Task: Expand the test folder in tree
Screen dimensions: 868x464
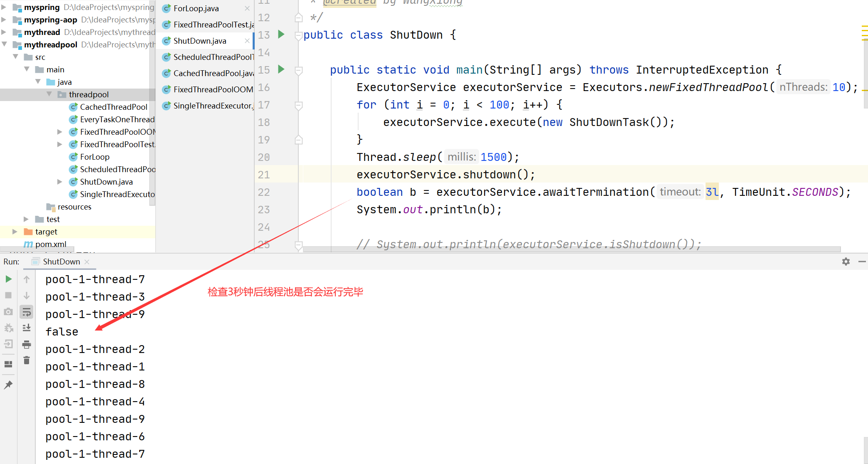Action: click(26, 219)
